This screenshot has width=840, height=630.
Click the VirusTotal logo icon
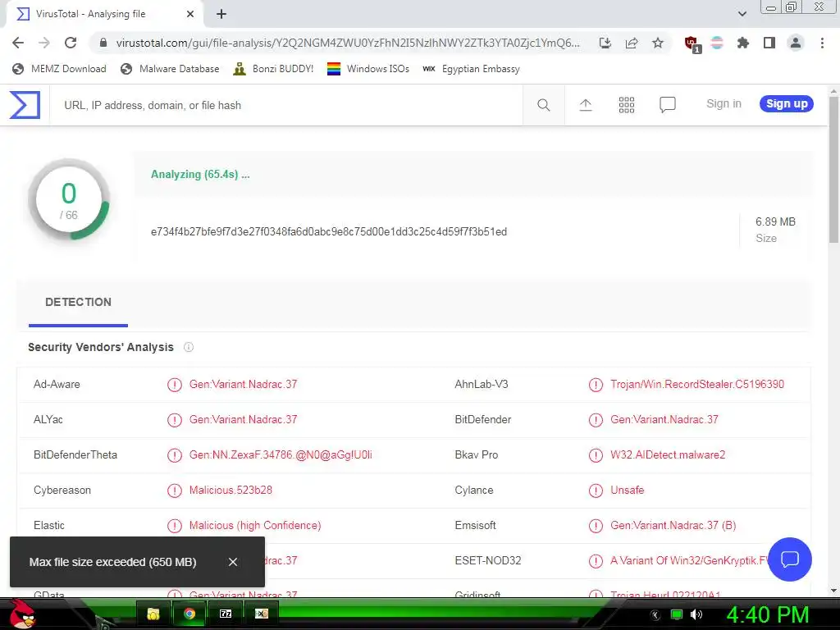click(x=25, y=105)
